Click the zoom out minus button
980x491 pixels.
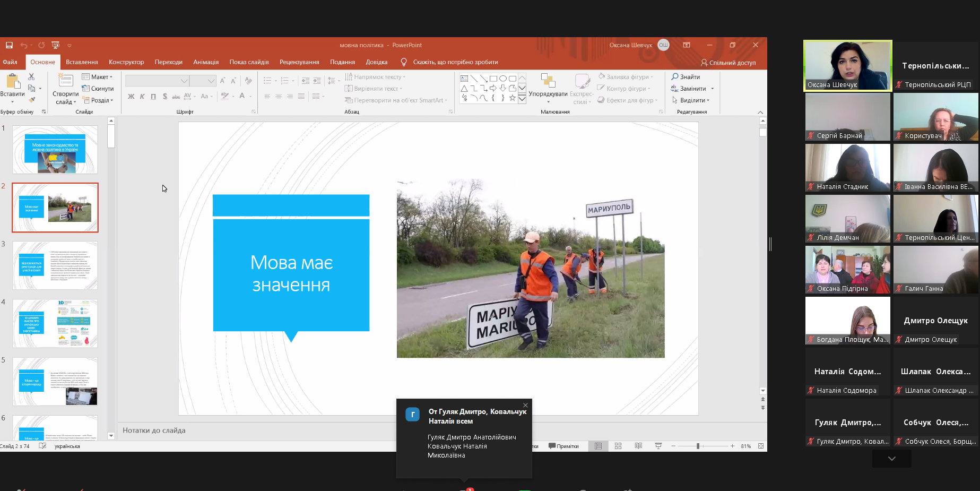[x=673, y=446]
